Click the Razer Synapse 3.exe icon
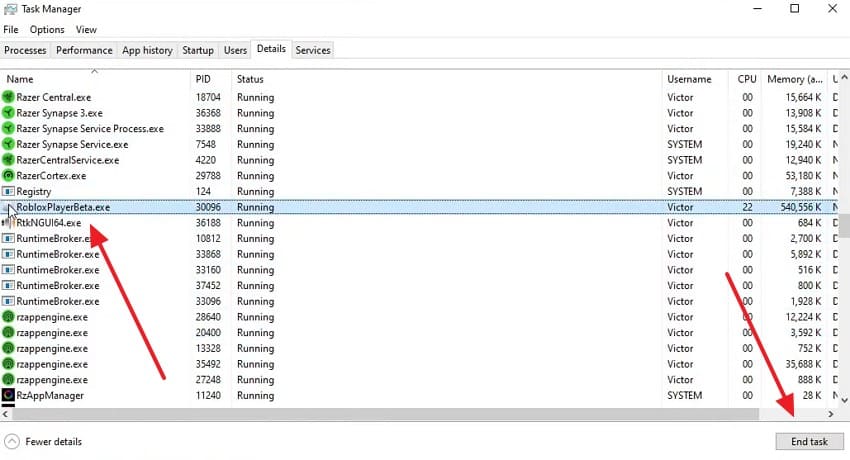 [8, 113]
